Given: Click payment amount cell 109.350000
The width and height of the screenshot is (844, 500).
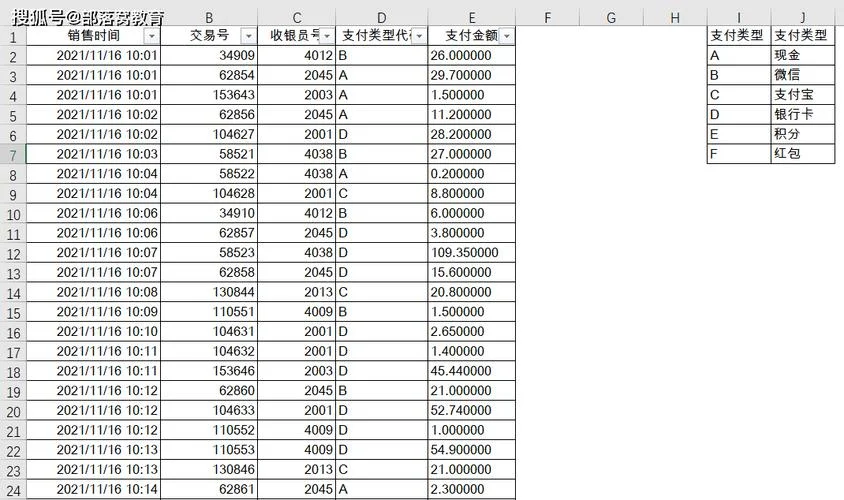Looking at the screenshot, I should [x=472, y=252].
